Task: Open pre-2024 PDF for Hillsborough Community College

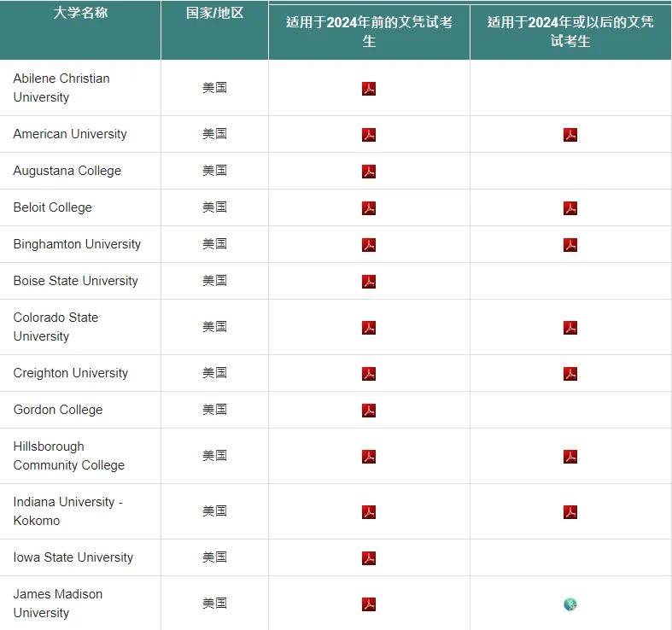Action: tap(369, 457)
